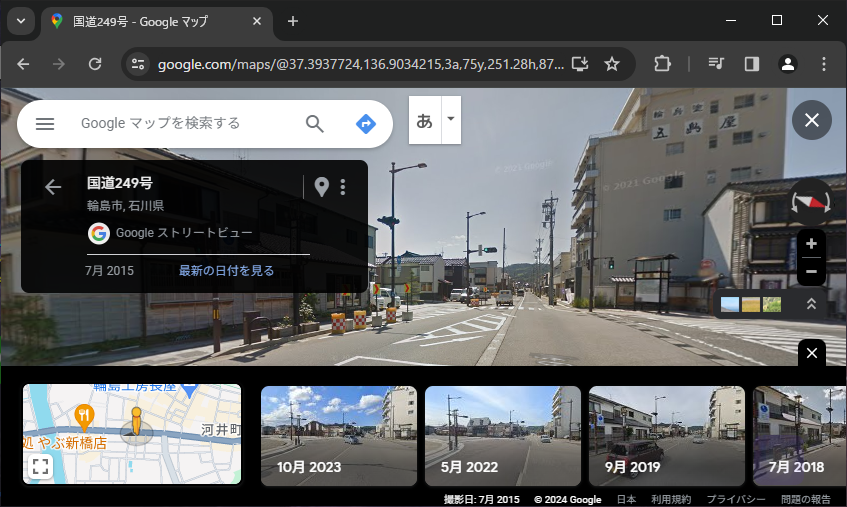
Task: Open Chrome's three-dot menu
Action: [x=824, y=64]
